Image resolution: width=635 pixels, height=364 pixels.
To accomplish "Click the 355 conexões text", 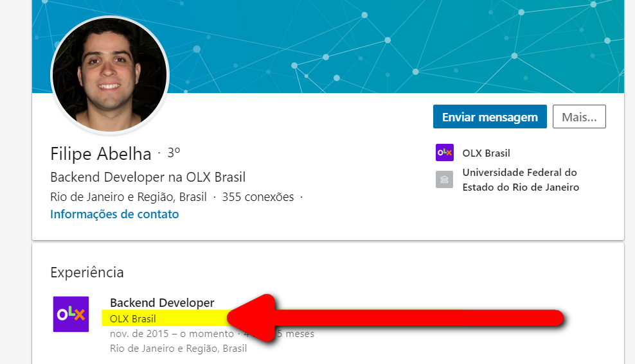I will coord(258,197).
